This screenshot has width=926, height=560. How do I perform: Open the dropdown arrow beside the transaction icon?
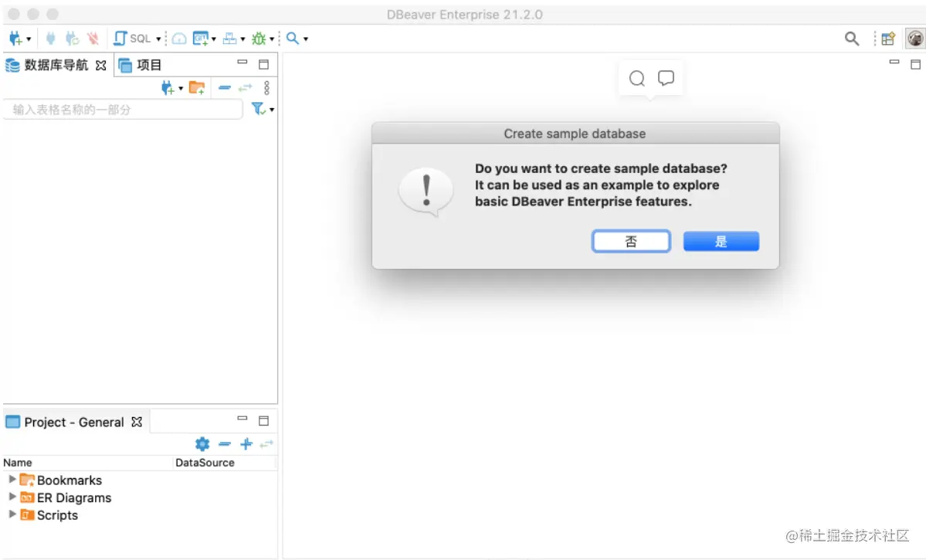point(243,39)
